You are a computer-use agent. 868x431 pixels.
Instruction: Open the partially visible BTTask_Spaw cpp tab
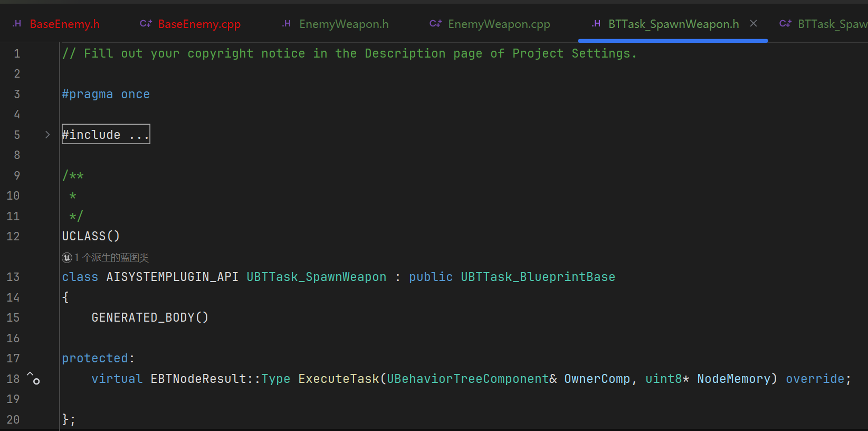click(x=824, y=24)
